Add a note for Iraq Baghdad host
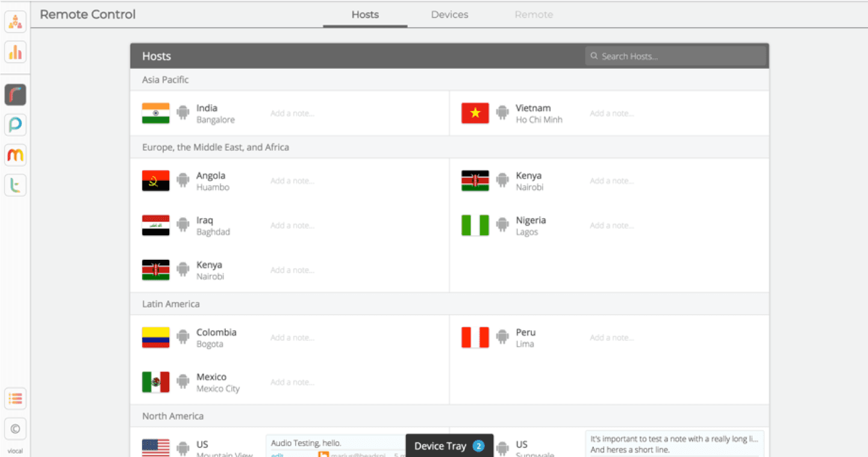 click(292, 225)
